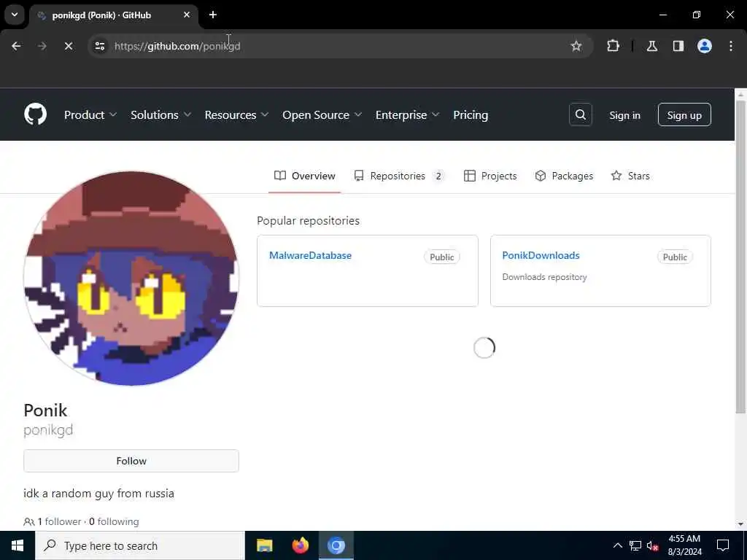Click the page vertical scrollbar thumb

pos(740,257)
